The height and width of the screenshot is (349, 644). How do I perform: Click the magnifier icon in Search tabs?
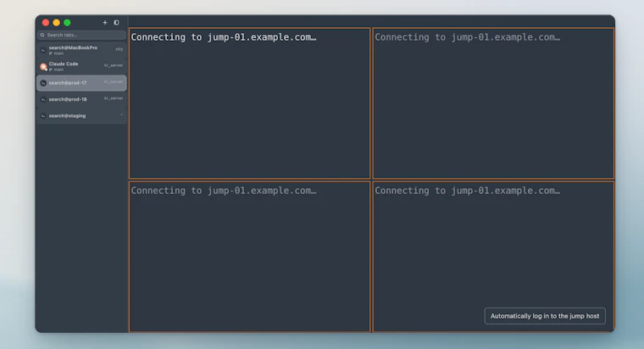(42, 35)
